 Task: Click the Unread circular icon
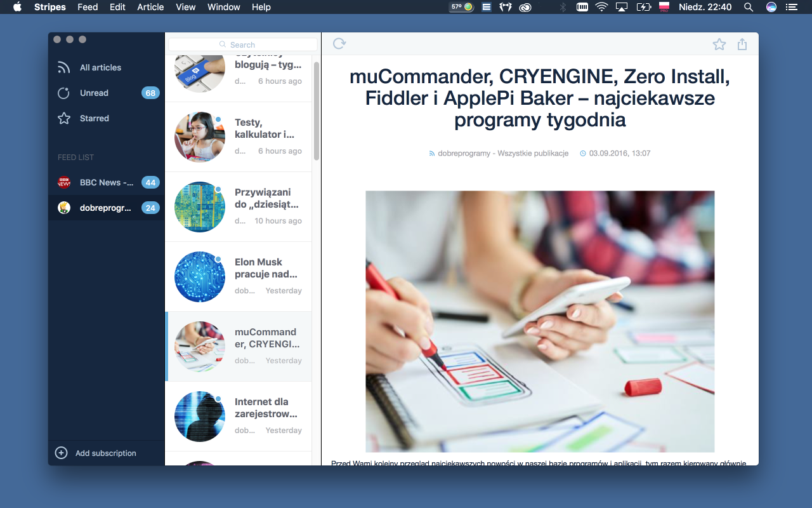coord(63,93)
